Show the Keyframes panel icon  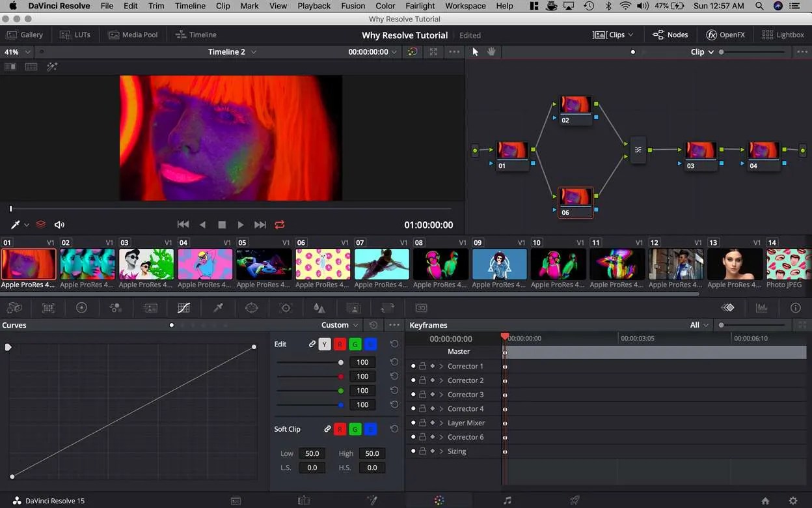pos(728,308)
